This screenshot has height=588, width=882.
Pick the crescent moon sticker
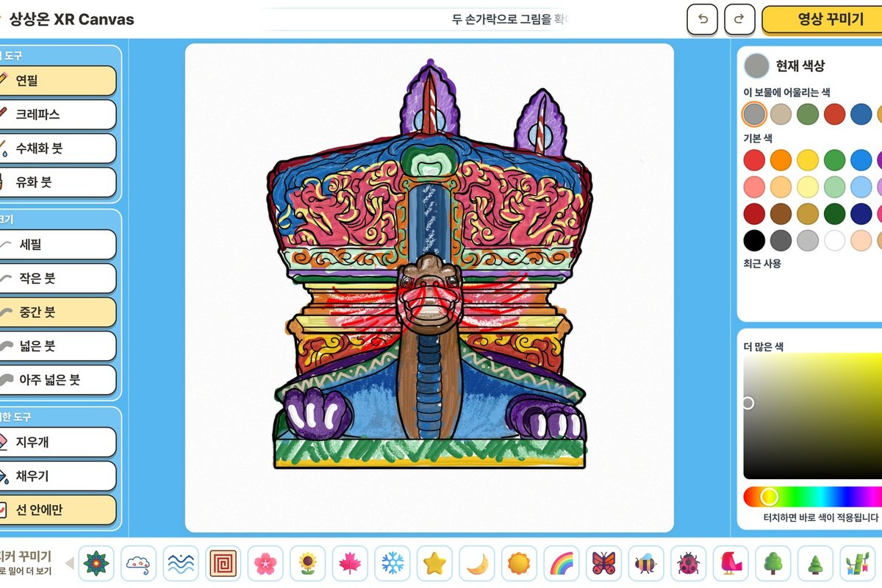[477, 564]
